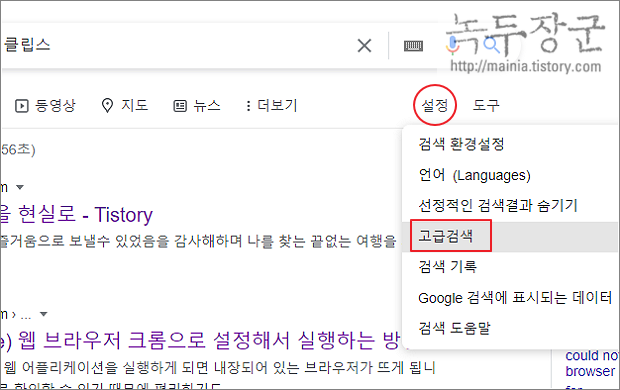The image size is (620, 390).
Task: Expand the first result's URL dropdown arrow
Action: click(x=20, y=187)
